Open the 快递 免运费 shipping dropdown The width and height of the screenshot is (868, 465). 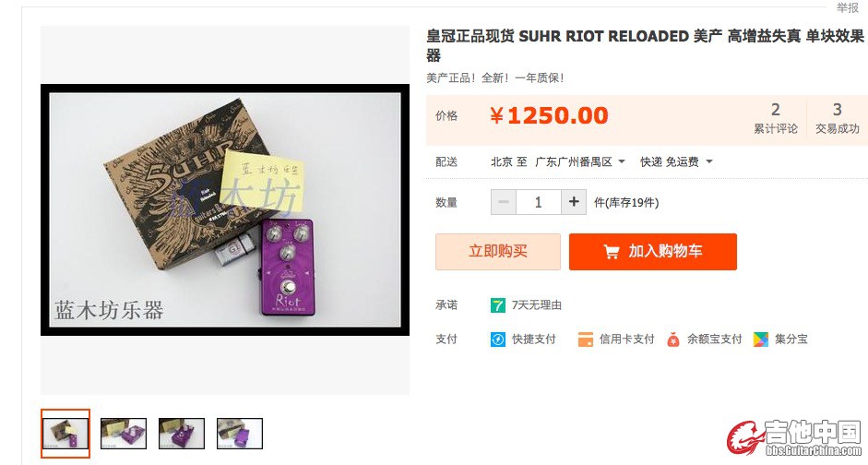(x=676, y=161)
